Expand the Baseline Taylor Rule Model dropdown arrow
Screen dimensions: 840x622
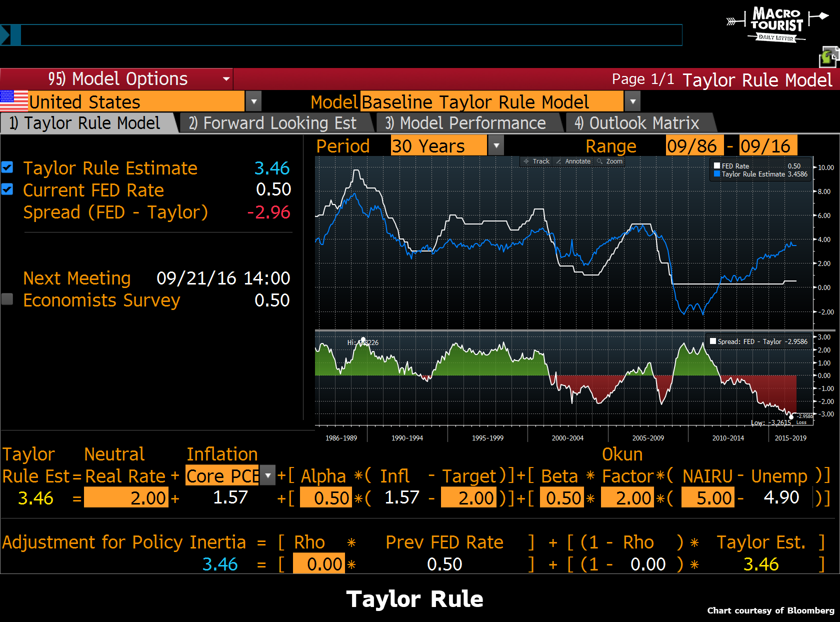633,101
